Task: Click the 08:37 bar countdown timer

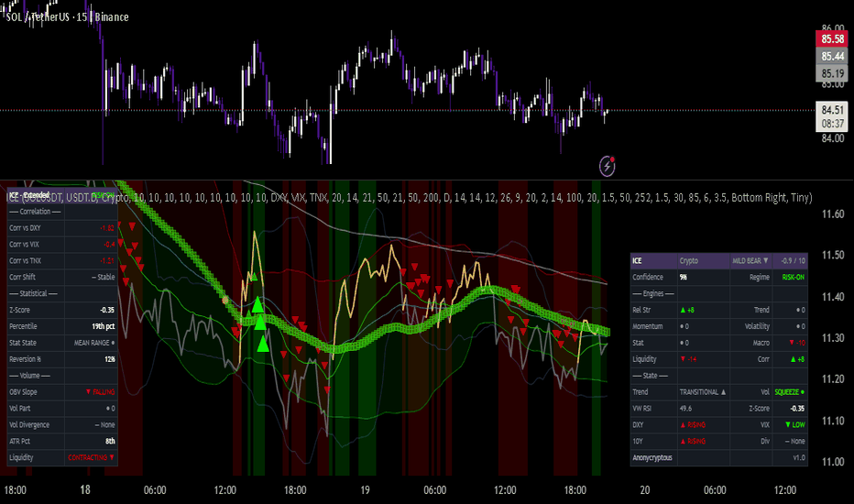Action: coord(832,124)
